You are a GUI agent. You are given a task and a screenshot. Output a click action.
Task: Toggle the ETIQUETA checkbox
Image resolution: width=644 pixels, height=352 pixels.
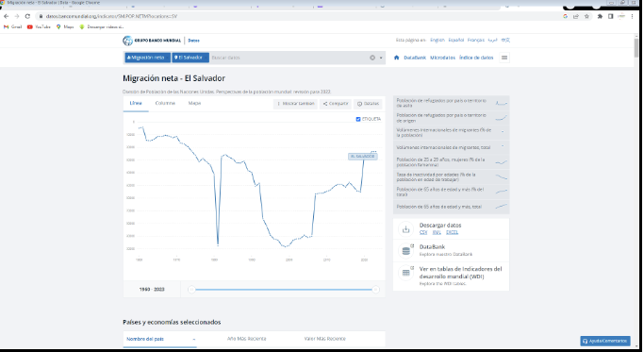(x=358, y=119)
